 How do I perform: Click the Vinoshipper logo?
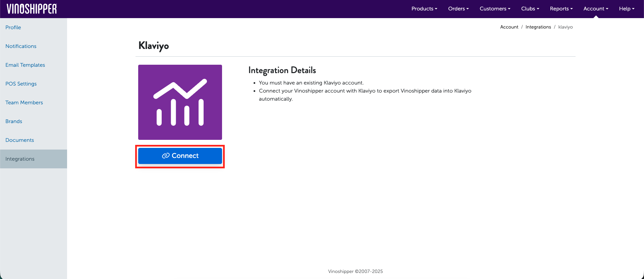[32, 9]
